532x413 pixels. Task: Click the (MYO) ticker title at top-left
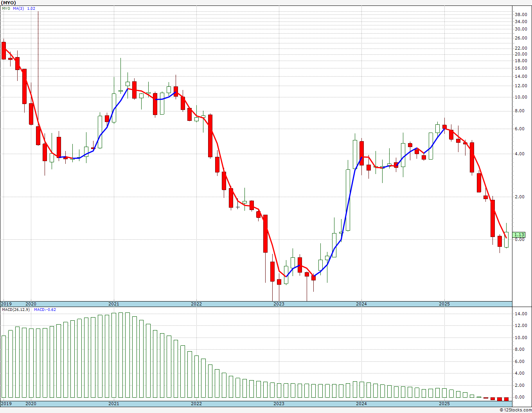pyautogui.click(x=8, y=2)
